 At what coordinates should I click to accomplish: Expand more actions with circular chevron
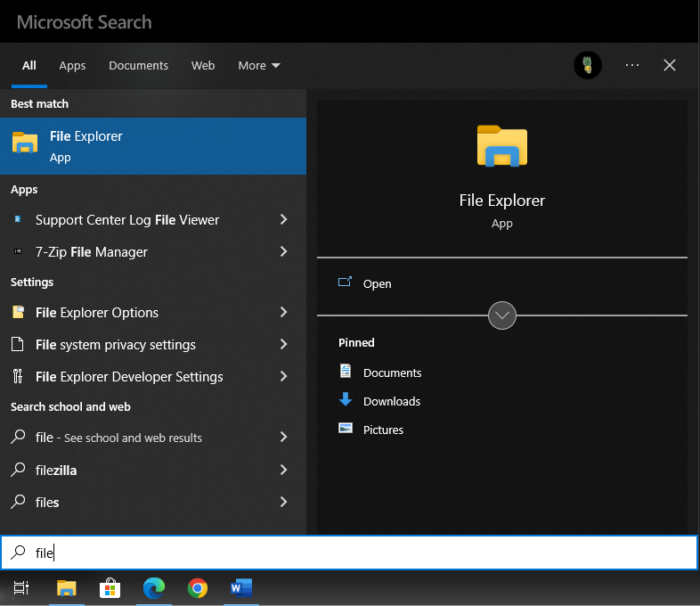[x=502, y=315]
